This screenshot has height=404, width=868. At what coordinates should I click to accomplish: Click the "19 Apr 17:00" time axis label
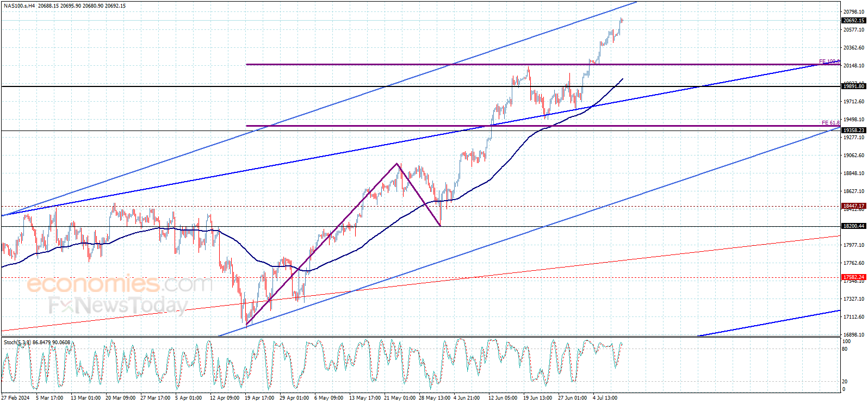[x=259, y=398]
